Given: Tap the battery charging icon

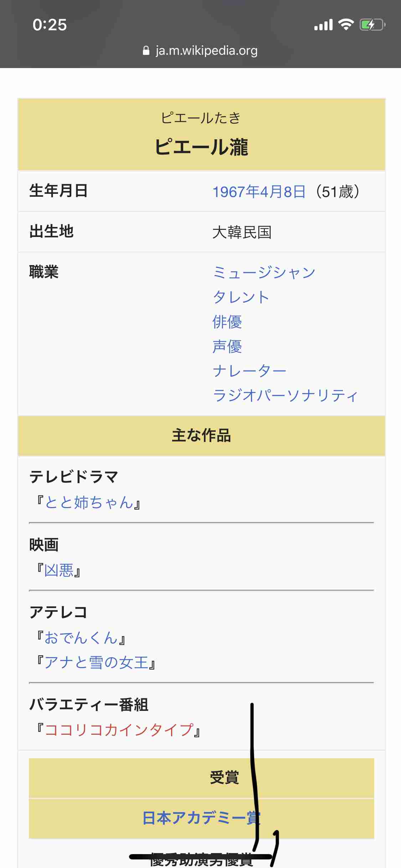Looking at the screenshot, I should tap(372, 25).
